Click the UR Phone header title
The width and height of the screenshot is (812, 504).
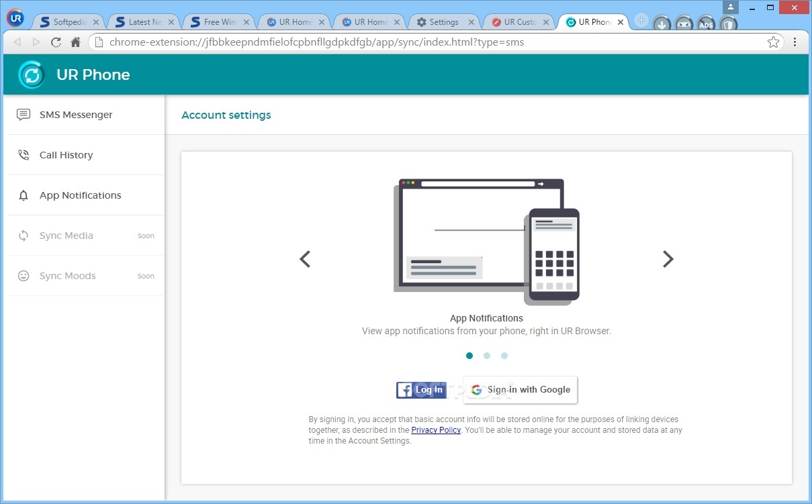pyautogui.click(x=93, y=74)
